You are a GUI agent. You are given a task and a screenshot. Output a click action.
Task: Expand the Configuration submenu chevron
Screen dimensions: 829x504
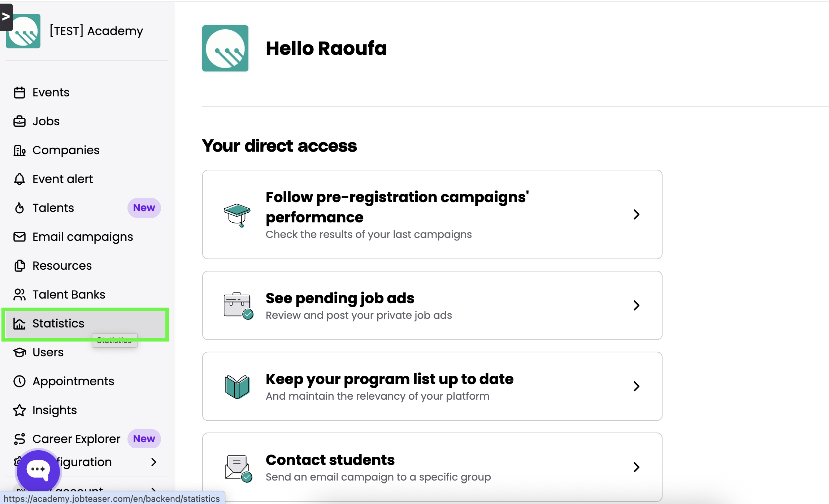[154, 462]
